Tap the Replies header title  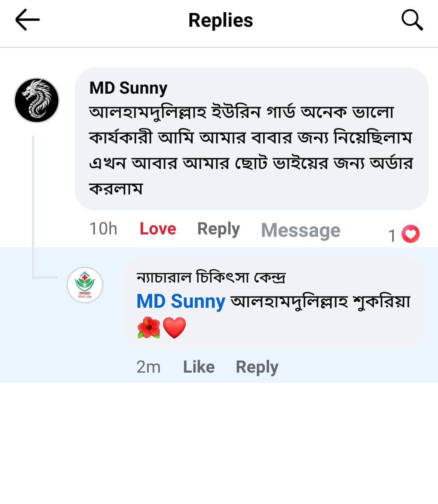221,20
